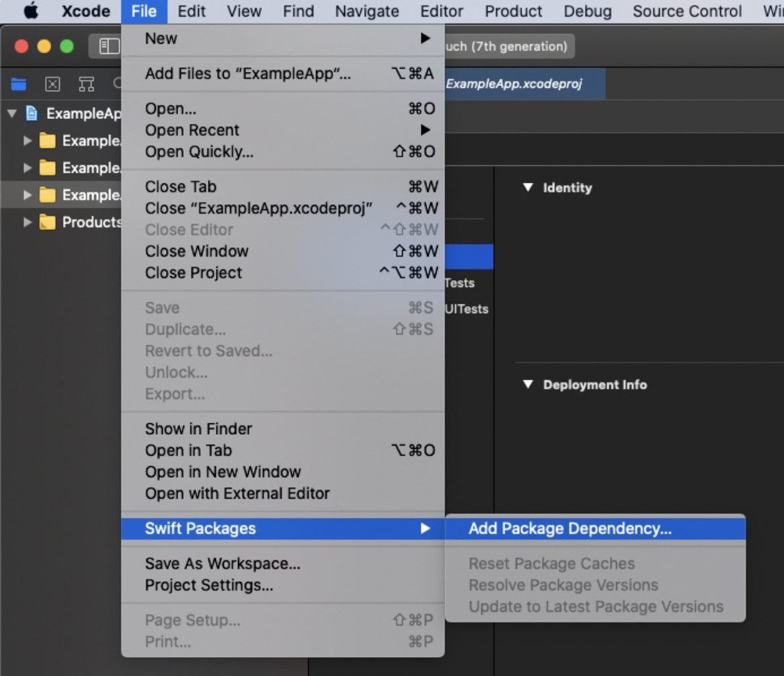Screen dimensions: 784x676
Task: Choose Show in Finder
Action: 282,429
